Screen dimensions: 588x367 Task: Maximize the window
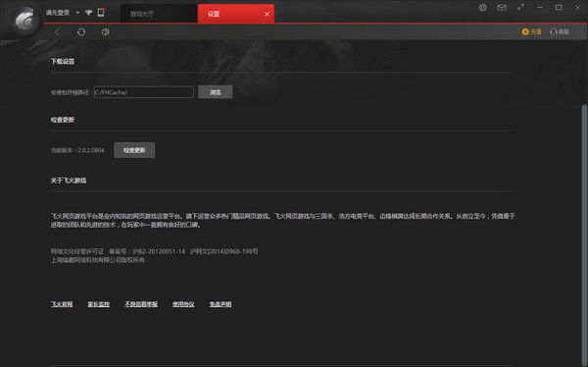(559, 7)
